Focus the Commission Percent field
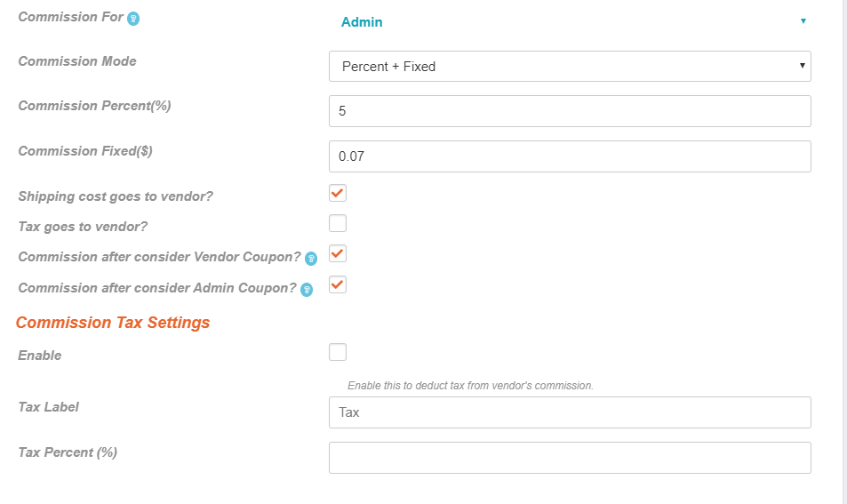This screenshot has width=847, height=504. [570, 111]
